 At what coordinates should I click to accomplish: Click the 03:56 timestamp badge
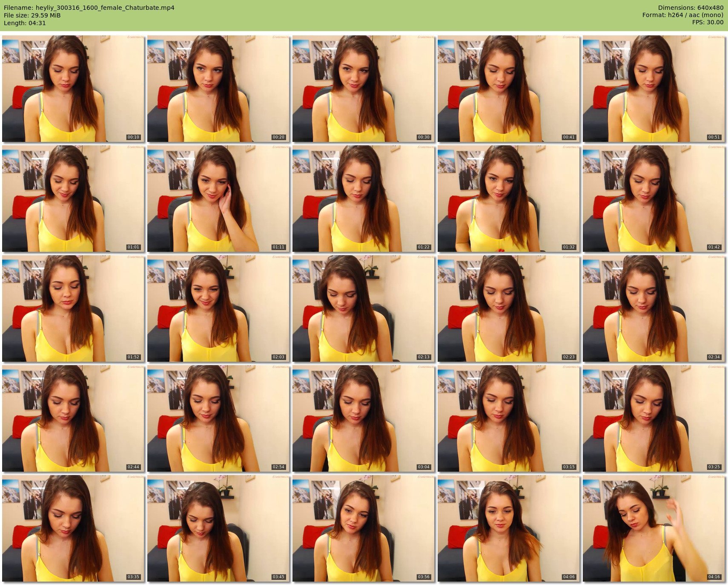[x=423, y=577]
